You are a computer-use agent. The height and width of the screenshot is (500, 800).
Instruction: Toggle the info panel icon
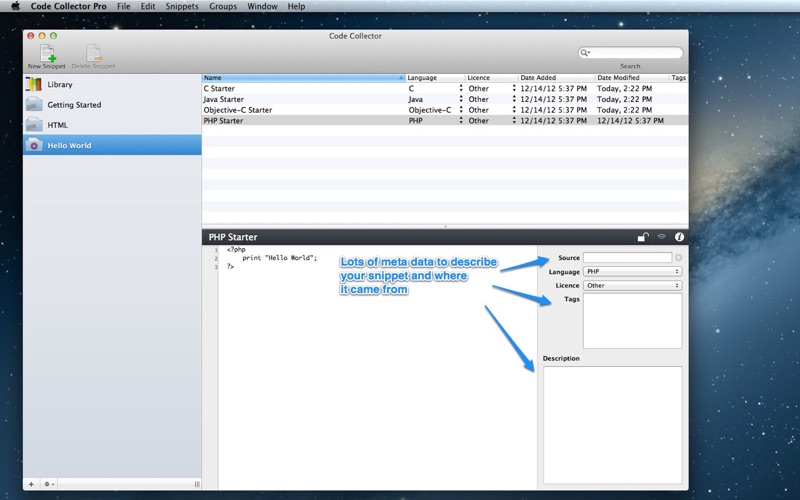(679, 237)
